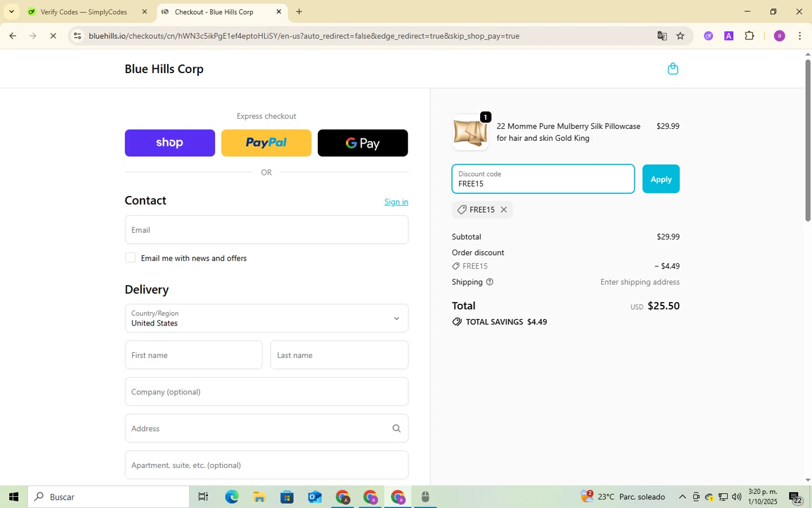Open a new browser tab
This screenshot has height=508, width=812.
click(x=299, y=11)
